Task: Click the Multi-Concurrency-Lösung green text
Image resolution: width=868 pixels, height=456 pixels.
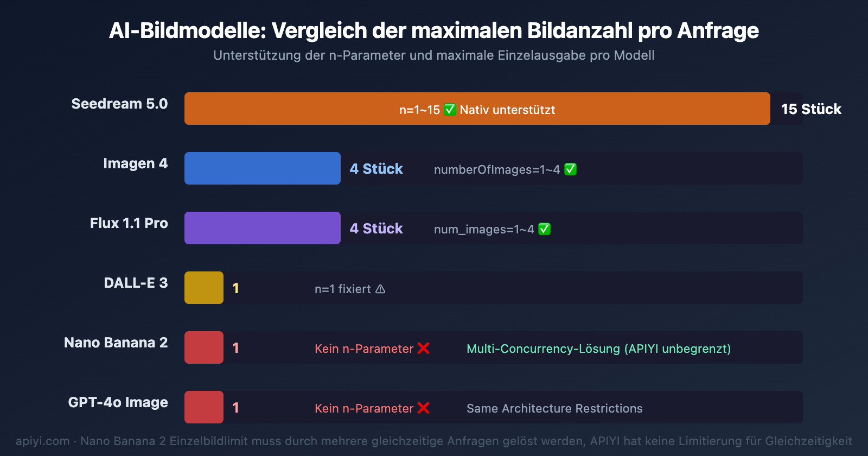Action: pos(598,349)
